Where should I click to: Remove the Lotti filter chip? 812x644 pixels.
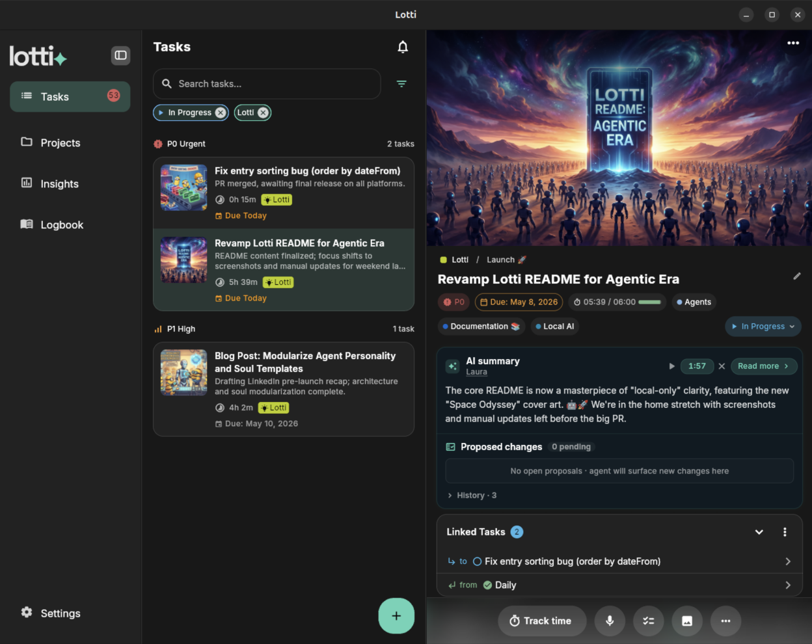[263, 113]
